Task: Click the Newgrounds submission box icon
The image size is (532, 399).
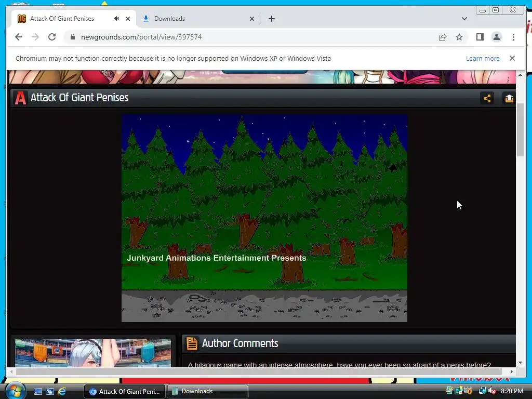Action: click(x=509, y=98)
